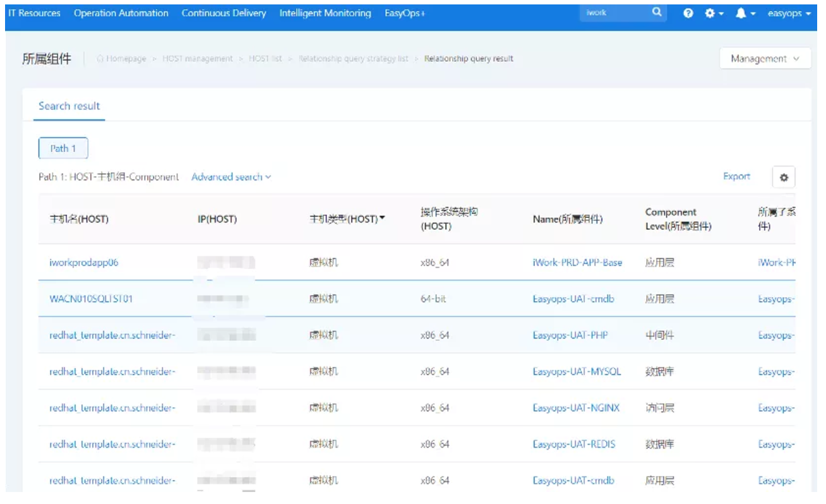Open IT Resources menu

point(34,13)
